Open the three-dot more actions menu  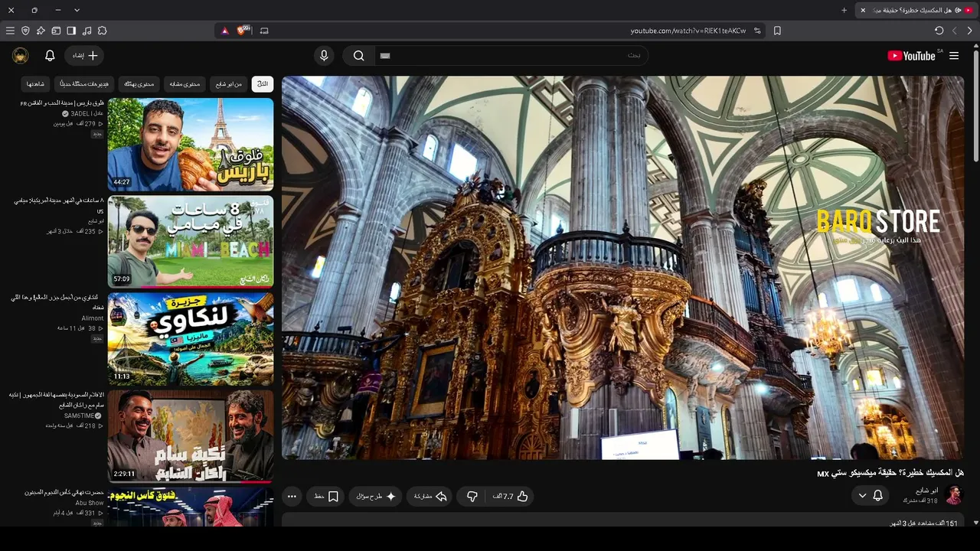click(x=292, y=497)
